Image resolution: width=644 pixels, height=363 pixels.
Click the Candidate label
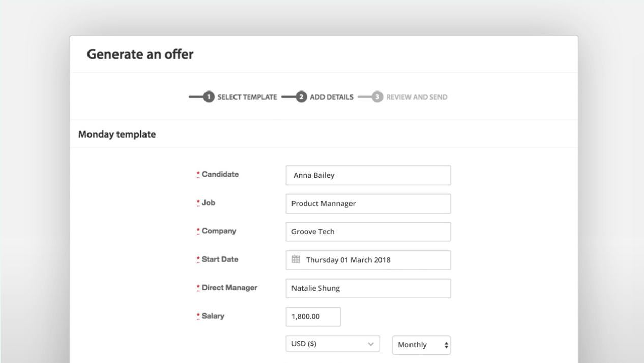[220, 174]
